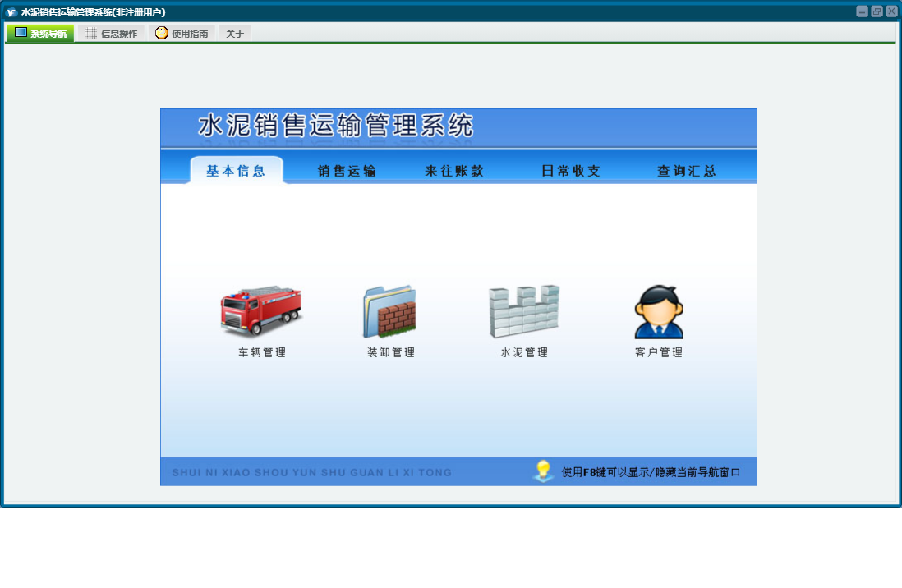
Task: Open the 查询汇总 tab
Action: [x=687, y=171]
